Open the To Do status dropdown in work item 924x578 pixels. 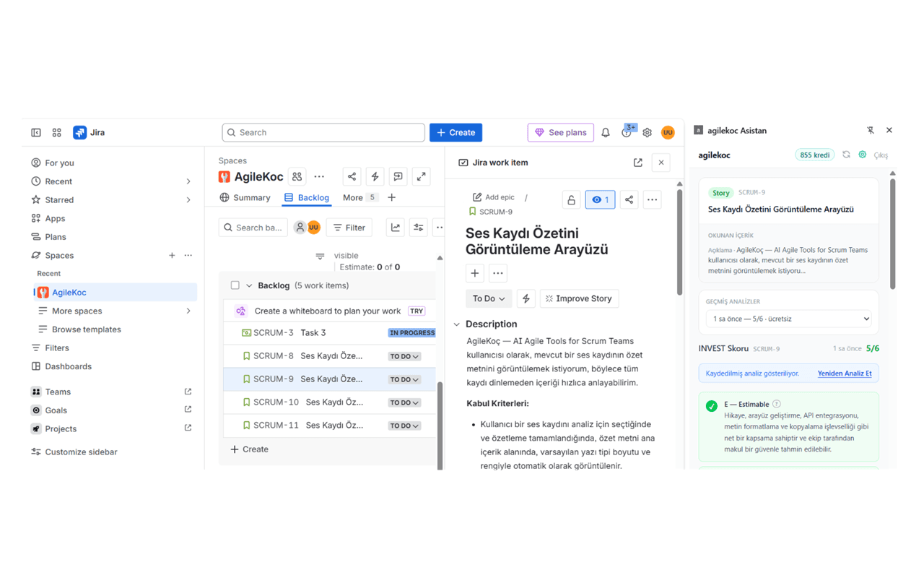coord(489,298)
